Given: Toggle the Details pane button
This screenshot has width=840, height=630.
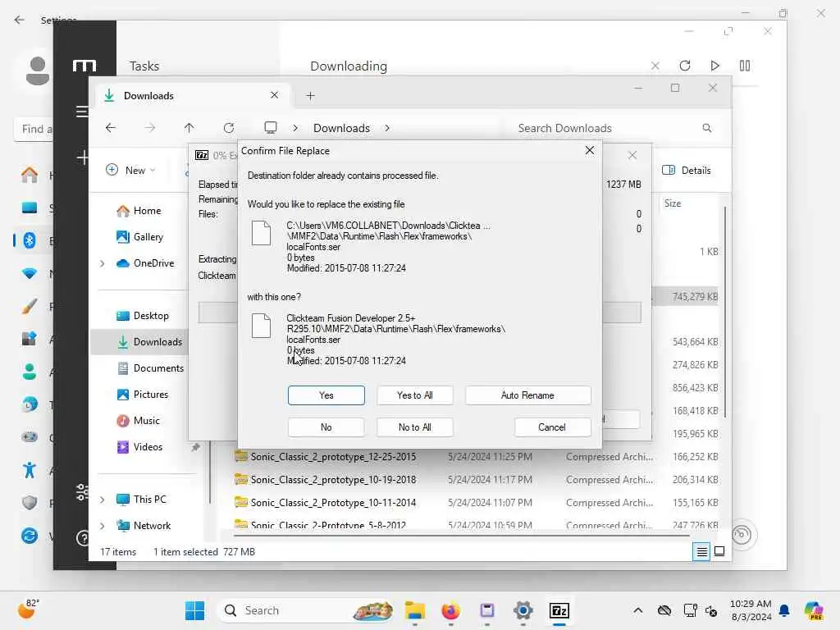Looking at the screenshot, I should click(x=687, y=171).
